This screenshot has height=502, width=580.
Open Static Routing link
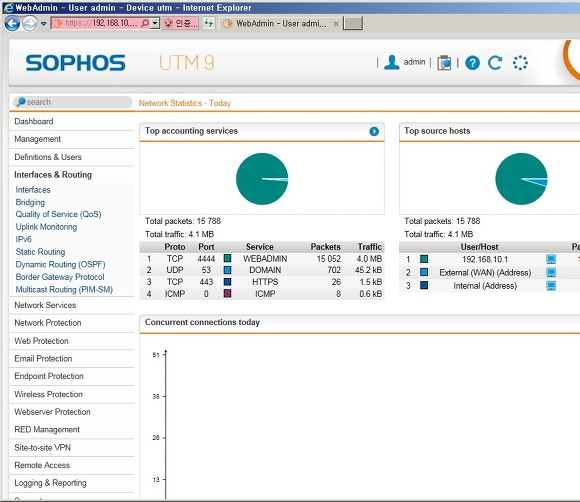40,252
